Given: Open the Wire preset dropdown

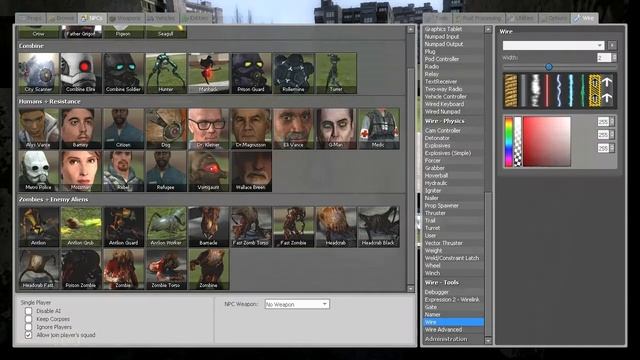Looking at the screenshot, I should pos(553,45).
